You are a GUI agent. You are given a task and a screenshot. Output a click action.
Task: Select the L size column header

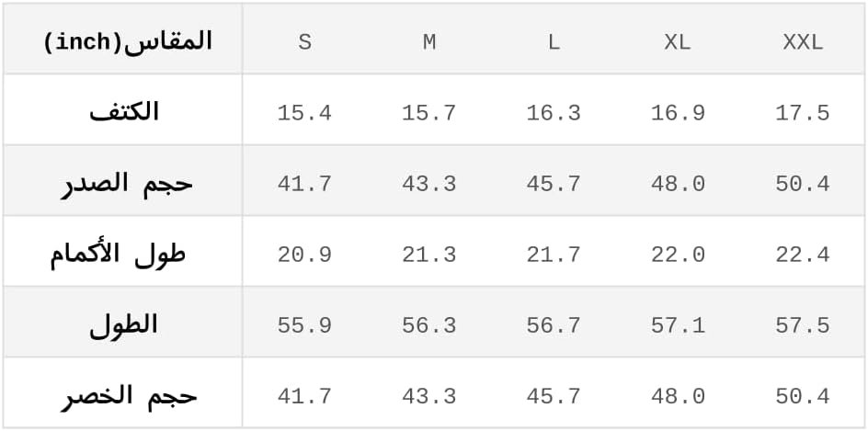click(554, 42)
